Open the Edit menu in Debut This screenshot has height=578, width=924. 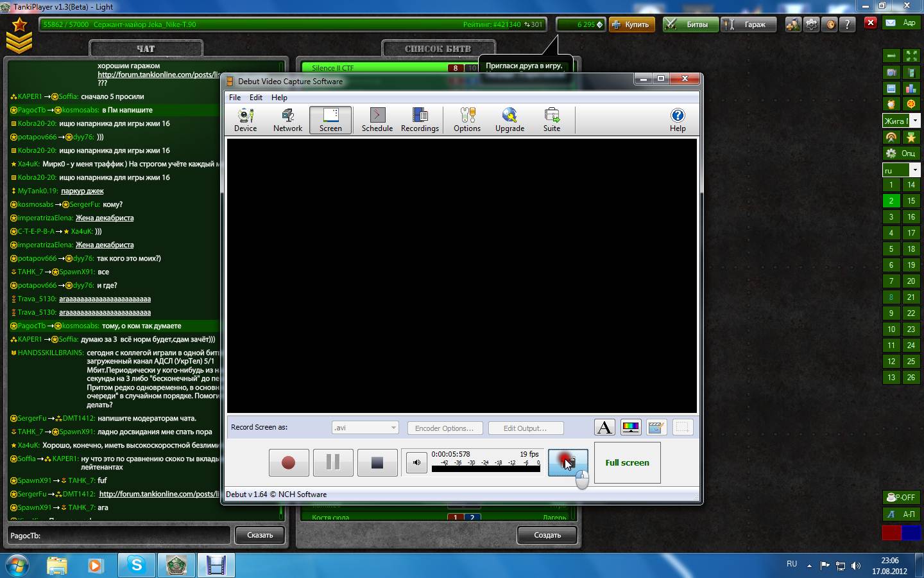pos(255,98)
